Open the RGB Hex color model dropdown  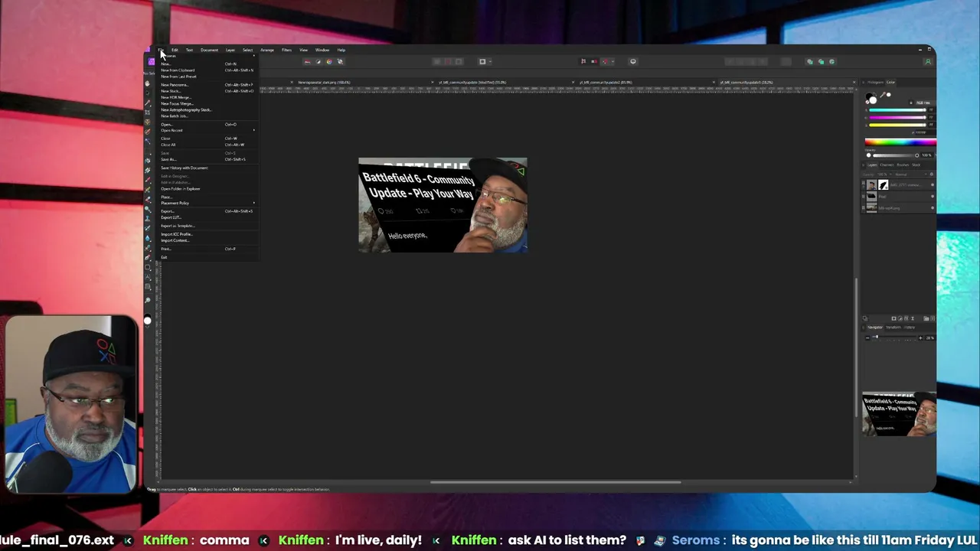923,103
